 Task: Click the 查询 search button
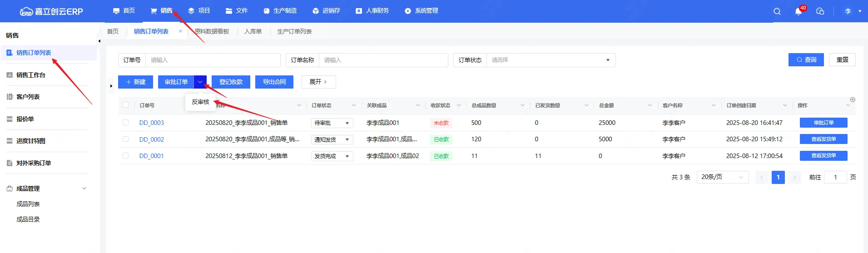[x=806, y=60]
